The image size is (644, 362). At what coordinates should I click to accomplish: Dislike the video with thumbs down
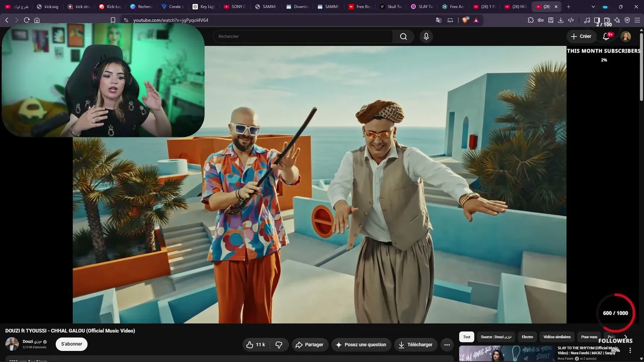pyautogui.click(x=279, y=344)
